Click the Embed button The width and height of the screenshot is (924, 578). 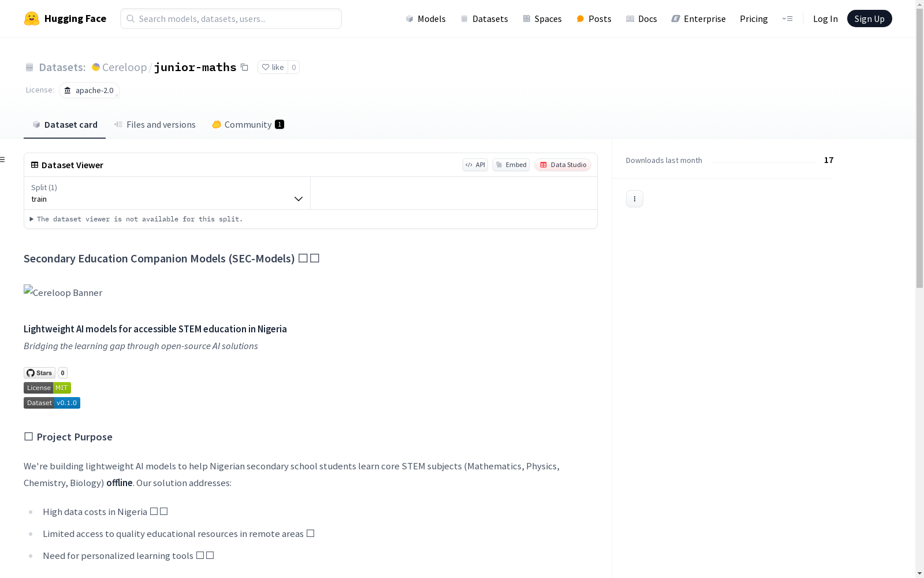point(511,165)
